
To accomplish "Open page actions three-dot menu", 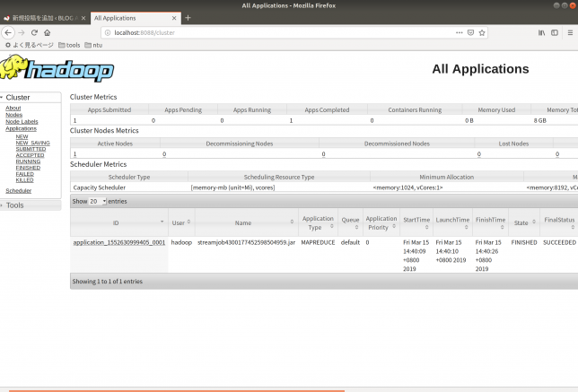I will tap(457, 32).
